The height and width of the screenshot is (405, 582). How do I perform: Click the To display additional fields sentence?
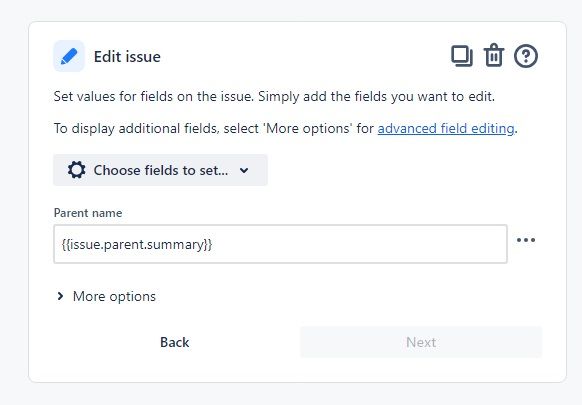point(285,128)
